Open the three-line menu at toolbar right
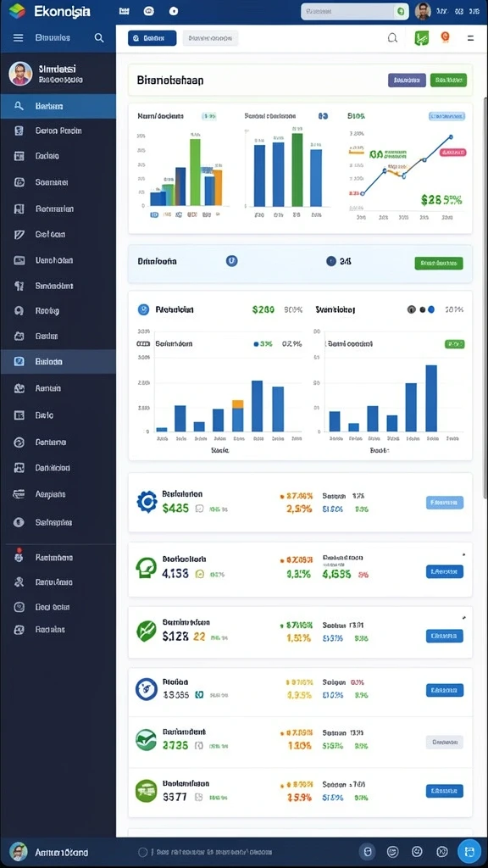 pyautogui.click(x=470, y=38)
